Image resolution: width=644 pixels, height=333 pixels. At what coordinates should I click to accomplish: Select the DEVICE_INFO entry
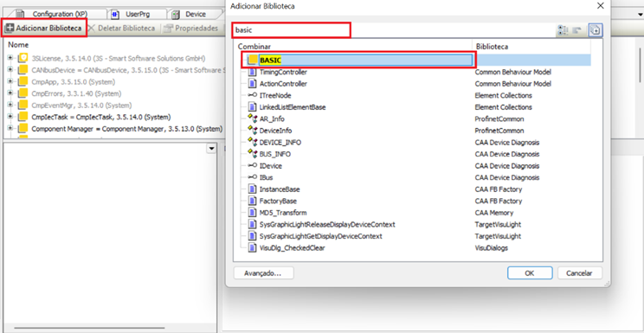tap(280, 143)
